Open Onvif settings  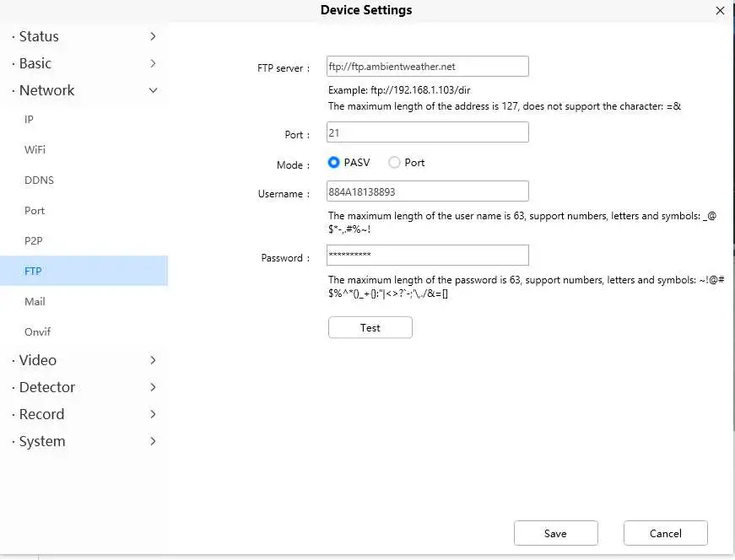point(38,332)
